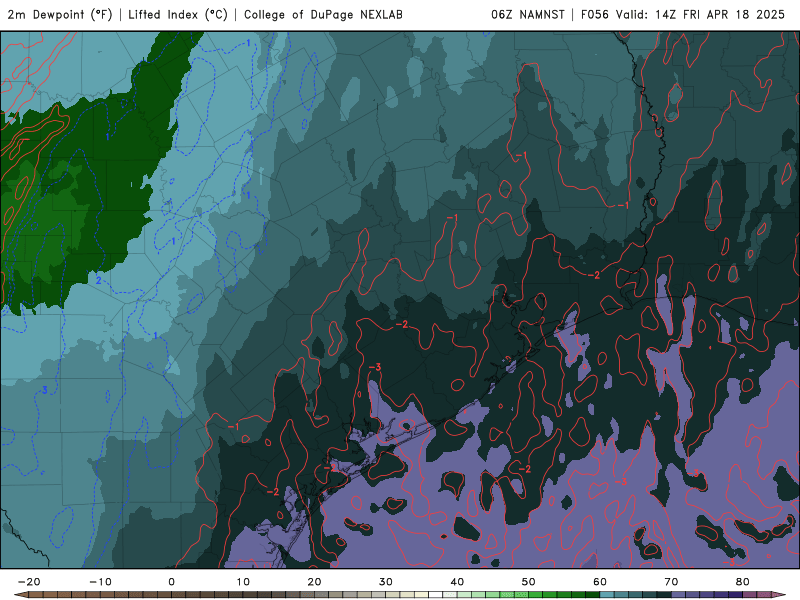
Task: Click the 80 colorbar tick label
Action: point(743,582)
